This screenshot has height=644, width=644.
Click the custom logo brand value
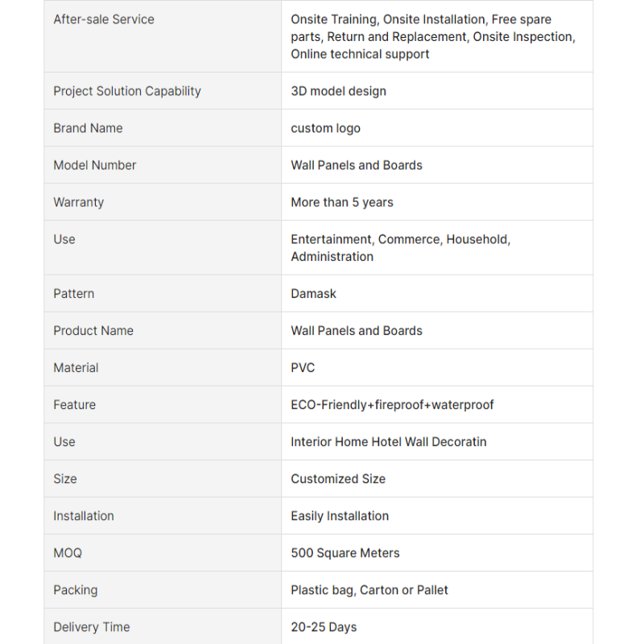[325, 128]
